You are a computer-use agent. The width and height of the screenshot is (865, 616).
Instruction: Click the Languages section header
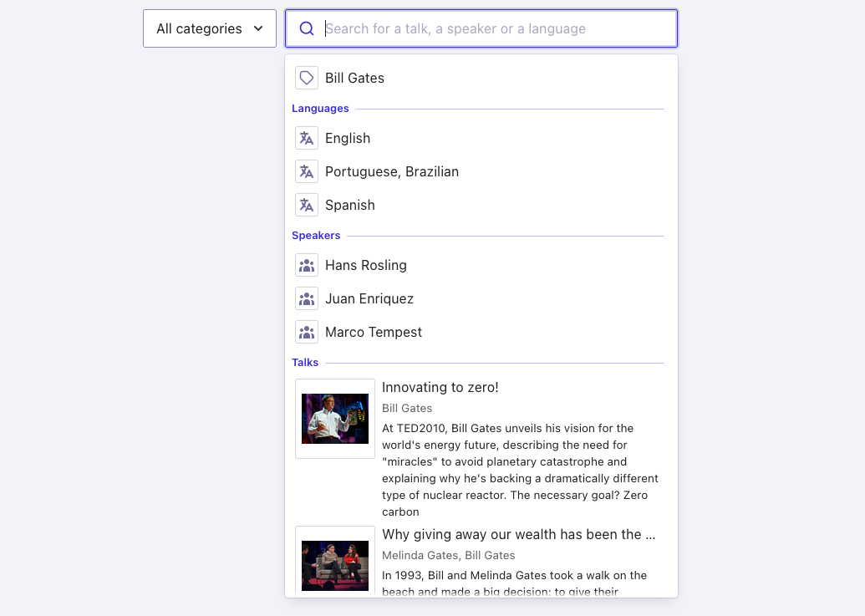[x=321, y=109]
